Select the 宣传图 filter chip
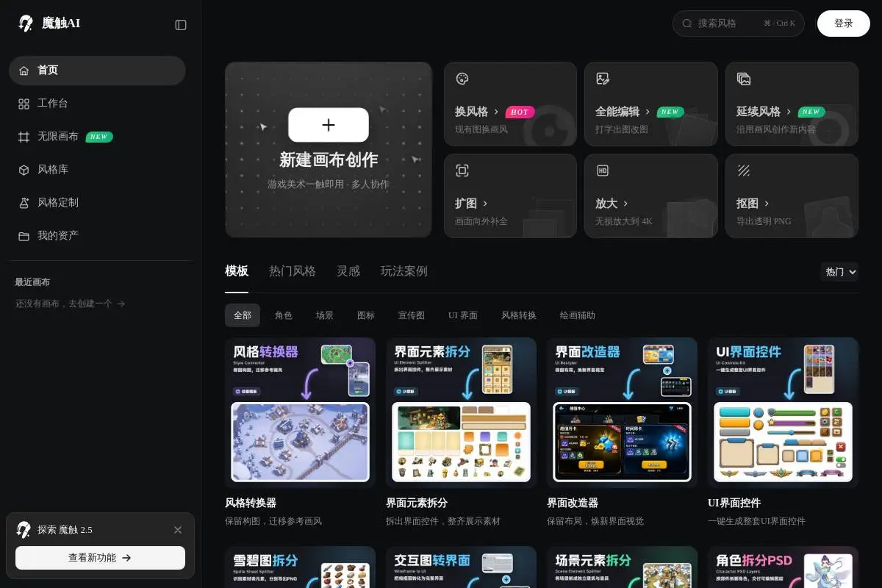882x588 pixels. tap(412, 315)
